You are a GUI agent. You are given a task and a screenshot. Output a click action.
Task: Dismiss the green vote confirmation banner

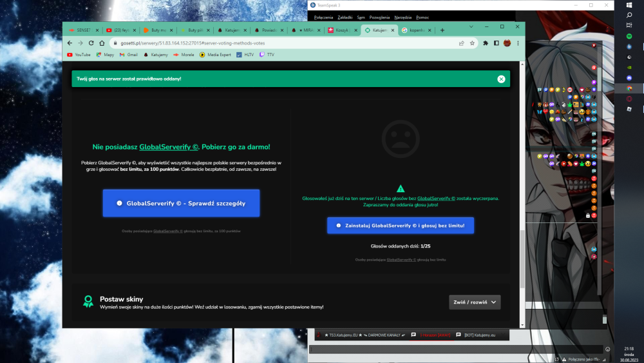(501, 79)
